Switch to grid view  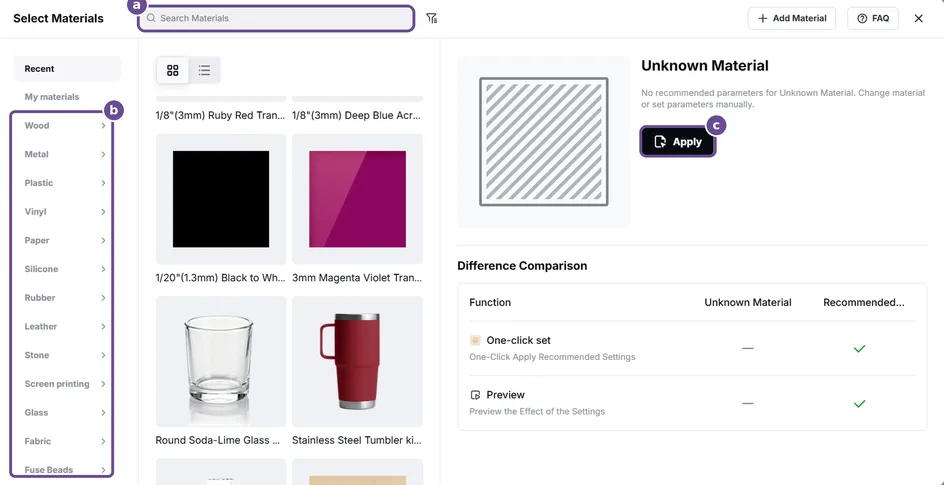tap(173, 70)
